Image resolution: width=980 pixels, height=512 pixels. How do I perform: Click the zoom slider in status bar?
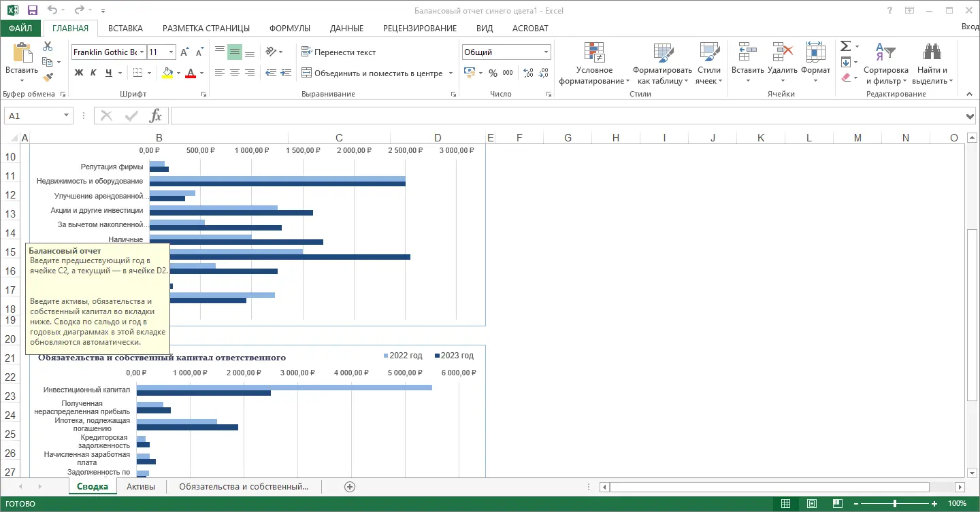tap(894, 504)
